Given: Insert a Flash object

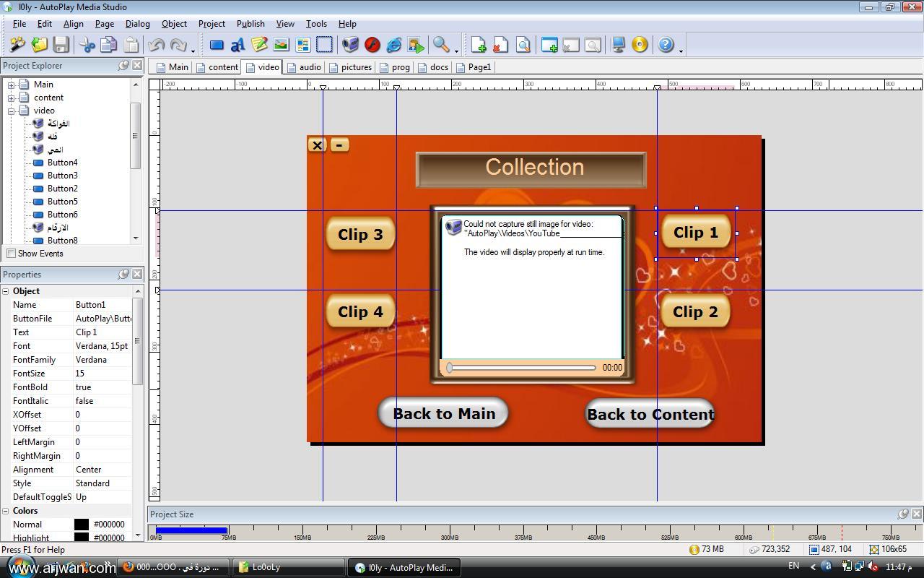Looking at the screenshot, I should click(372, 45).
